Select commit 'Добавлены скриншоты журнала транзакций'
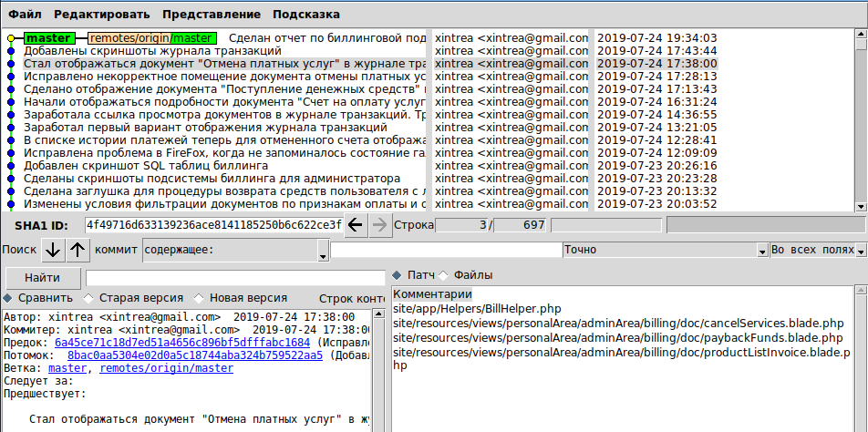This screenshot has width=868, height=432. point(153,51)
